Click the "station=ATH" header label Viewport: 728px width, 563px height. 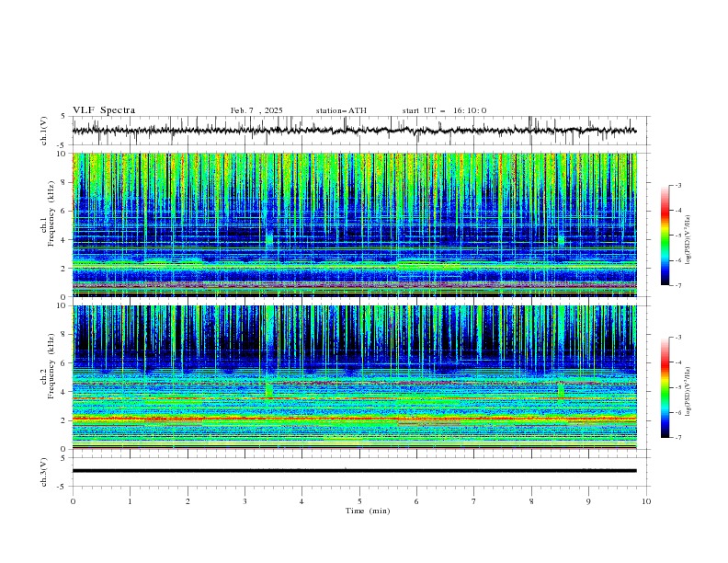point(341,110)
